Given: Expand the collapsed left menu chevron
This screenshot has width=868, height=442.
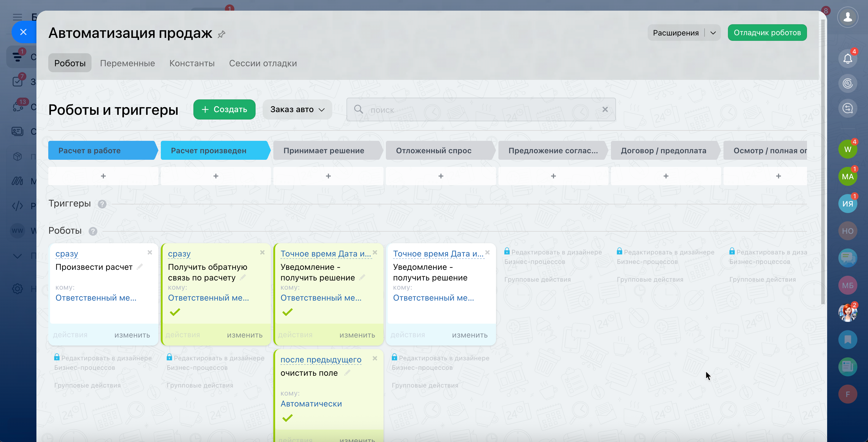Looking at the screenshot, I should point(17,256).
